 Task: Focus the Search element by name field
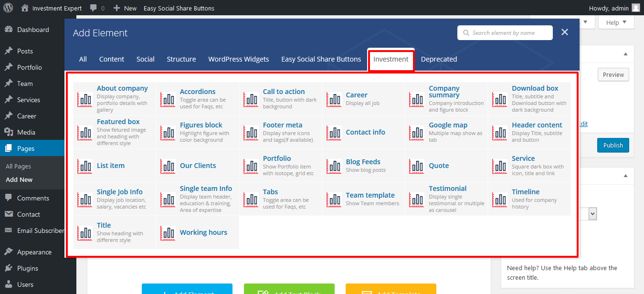509,33
